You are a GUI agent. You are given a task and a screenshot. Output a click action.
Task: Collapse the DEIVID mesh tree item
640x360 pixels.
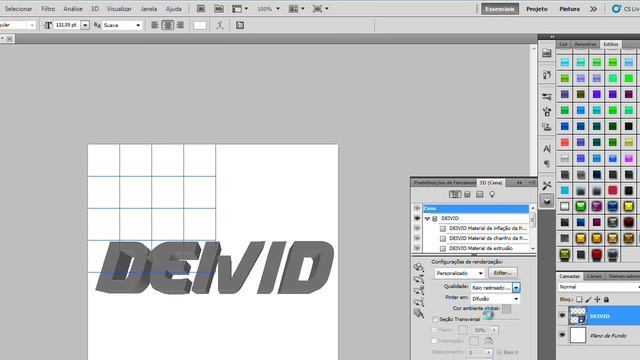(427, 219)
